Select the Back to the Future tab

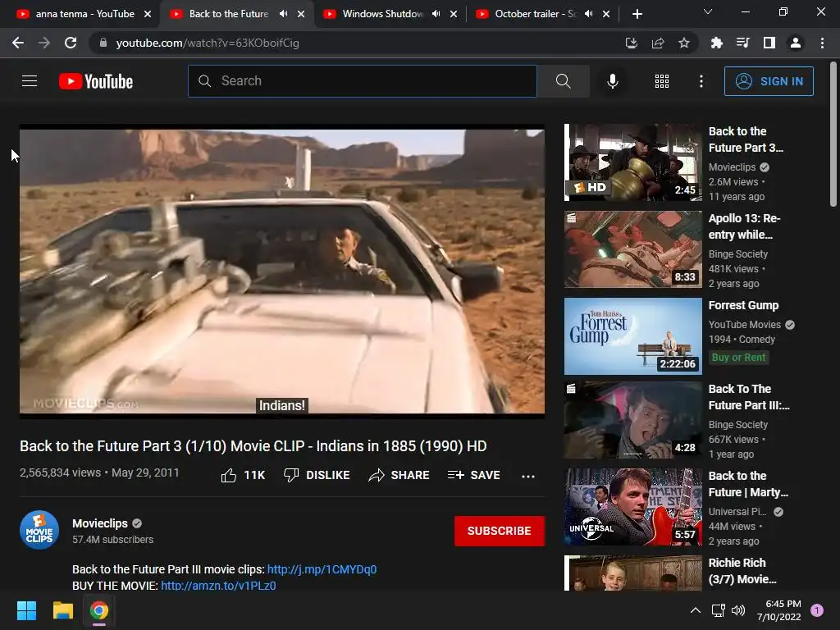(x=228, y=14)
